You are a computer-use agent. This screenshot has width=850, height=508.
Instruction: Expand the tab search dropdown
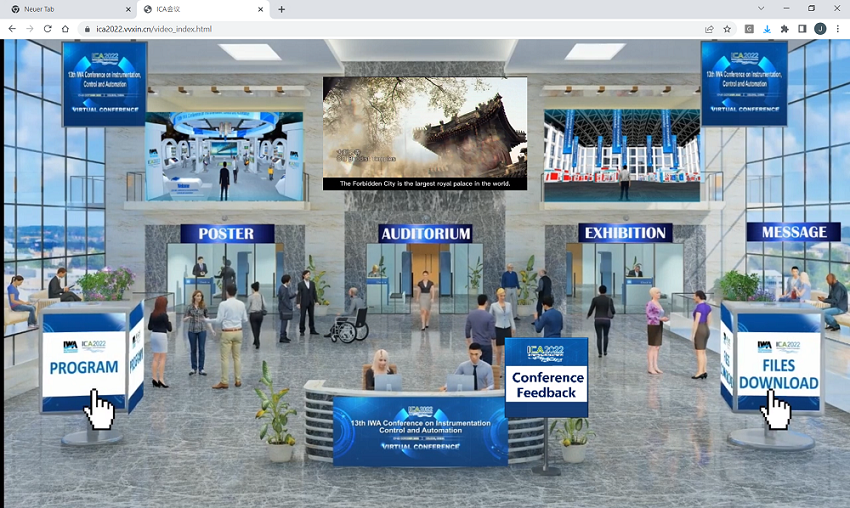(761, 9)
